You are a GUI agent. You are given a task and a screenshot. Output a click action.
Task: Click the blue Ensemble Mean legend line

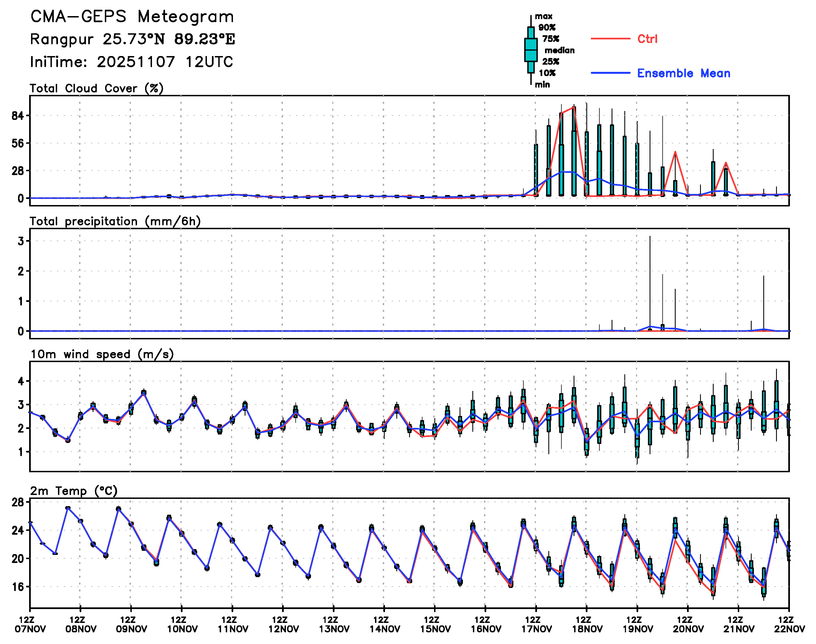point(610,73)
